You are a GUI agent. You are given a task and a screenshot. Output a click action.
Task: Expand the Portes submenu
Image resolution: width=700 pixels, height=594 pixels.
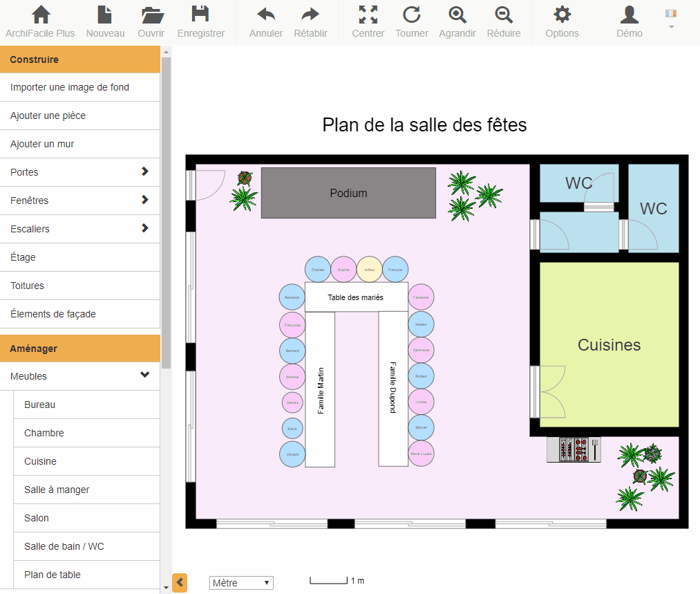tap(144, 171)
